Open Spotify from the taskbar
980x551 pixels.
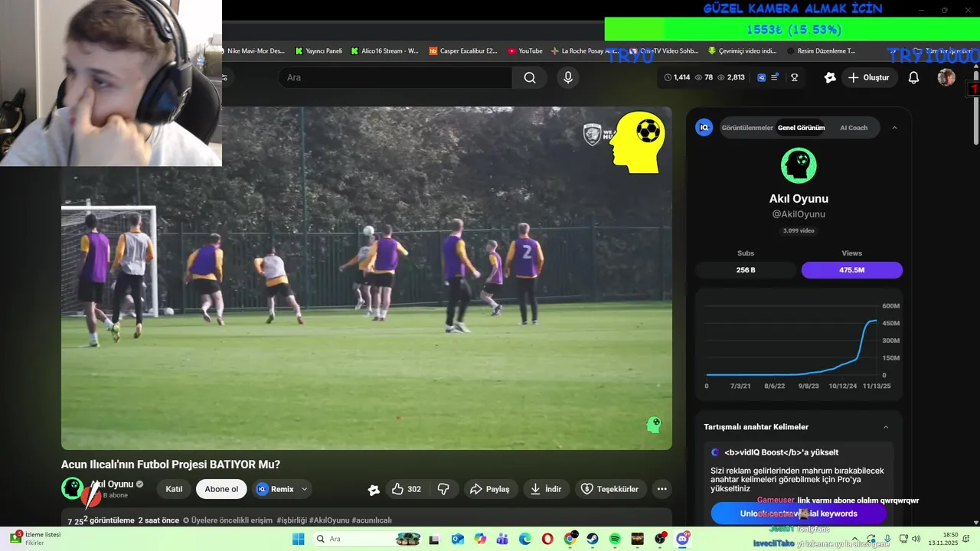pyautogui.click(x=615, y=539)
